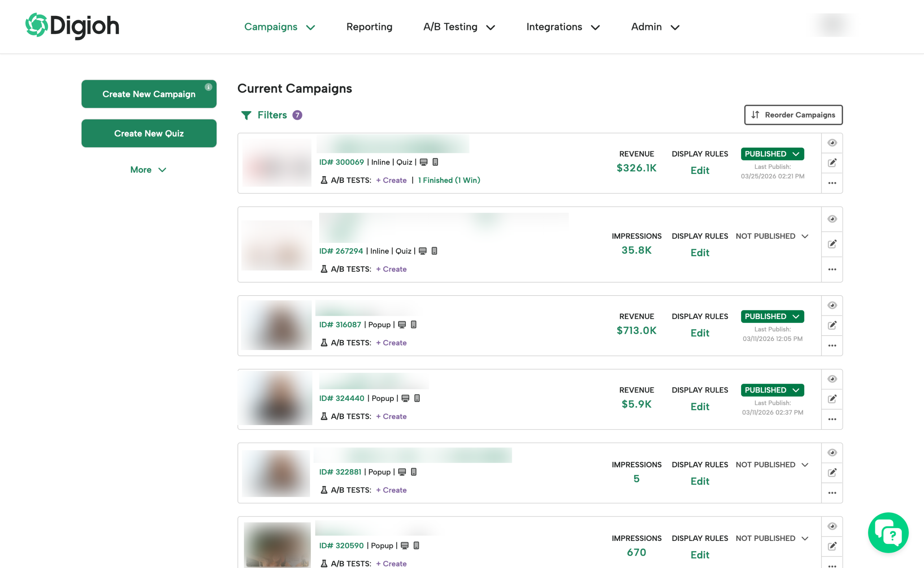The height and width of the screenshot is (568, 924).
Task: Click the pencil edit icon for campaign 322881
Action: tap(832, 472)
